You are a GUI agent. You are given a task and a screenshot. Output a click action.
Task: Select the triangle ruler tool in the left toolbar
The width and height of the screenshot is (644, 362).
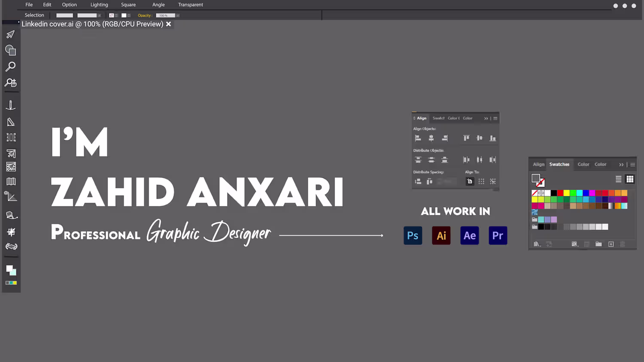click(11, 122)
